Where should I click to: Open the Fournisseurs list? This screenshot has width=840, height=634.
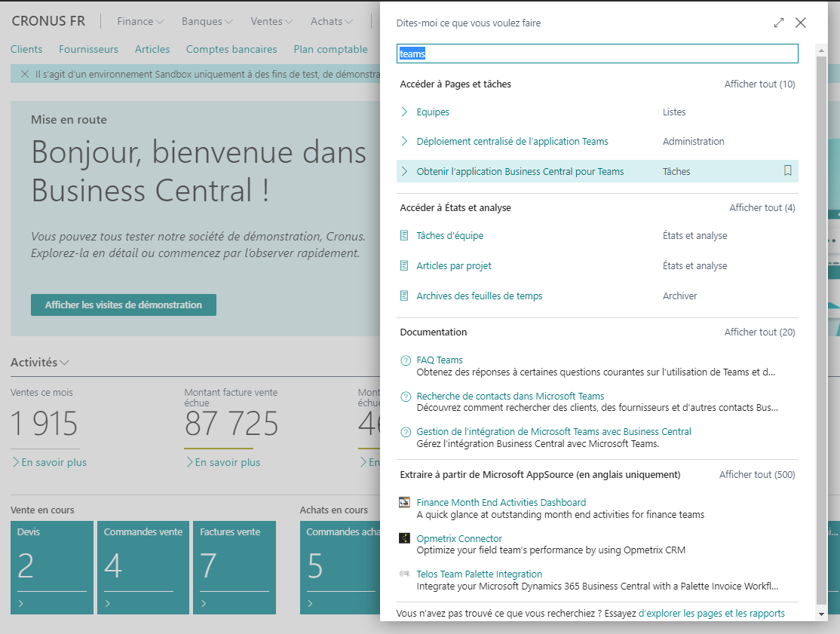(88, 49)
